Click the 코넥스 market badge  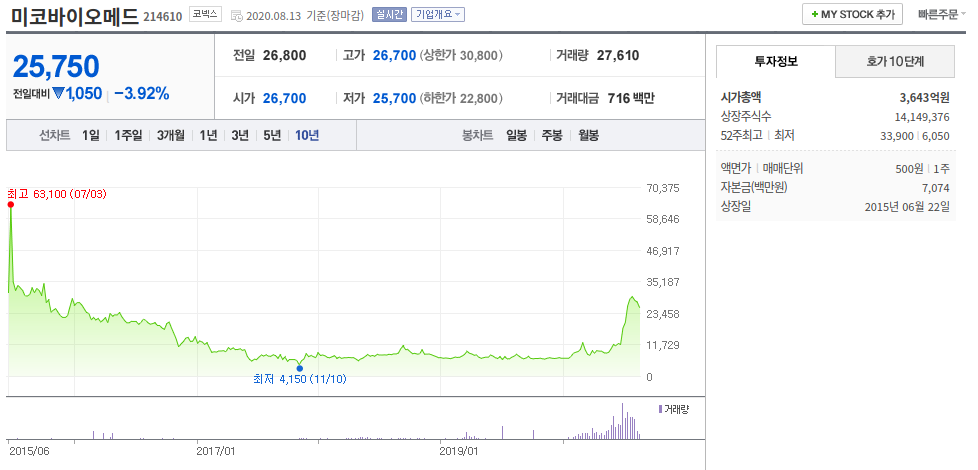205,14
